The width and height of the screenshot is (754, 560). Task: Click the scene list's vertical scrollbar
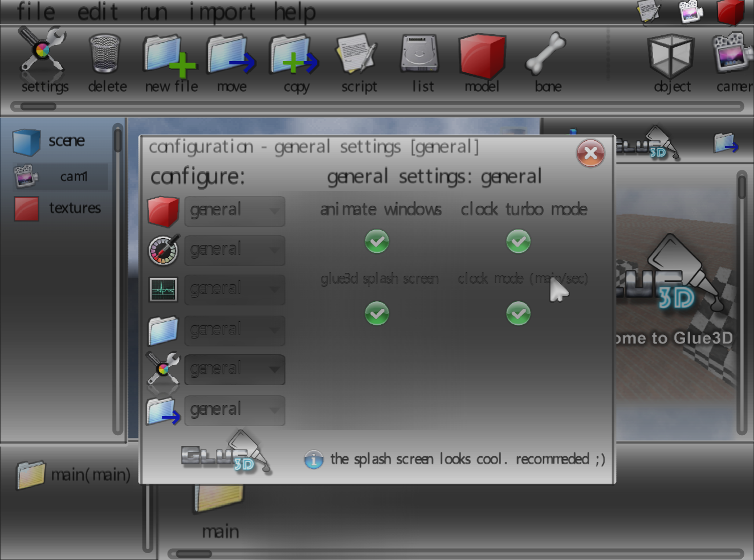tap(118, 279)
